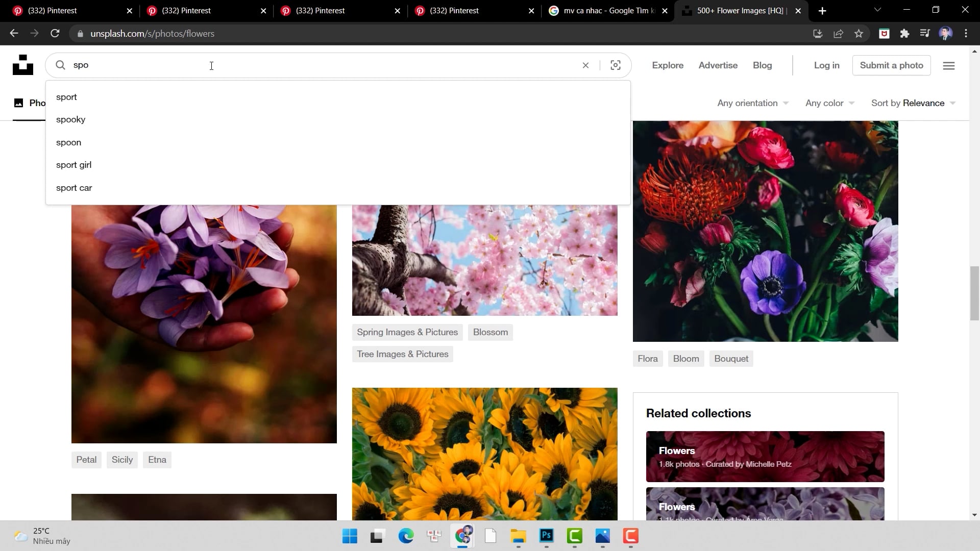Viewport: 980px width, 551px height.
Task: Choose the 'spooky' search suggestion
Action: click(71, 119)
